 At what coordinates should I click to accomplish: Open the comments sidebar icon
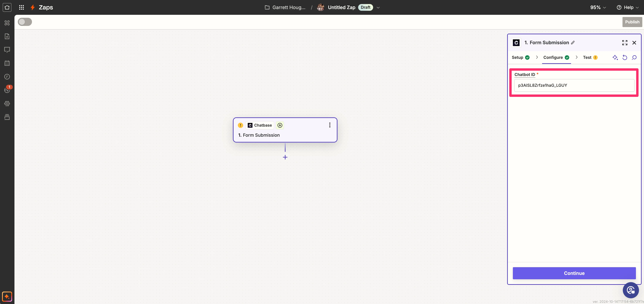tap(7, 50)
